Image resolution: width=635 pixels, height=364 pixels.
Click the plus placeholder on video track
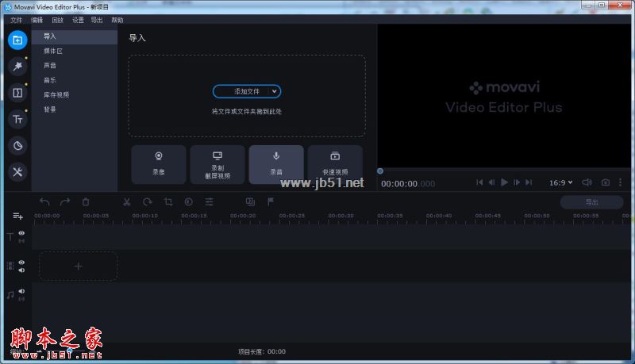[x=78, y=266]
